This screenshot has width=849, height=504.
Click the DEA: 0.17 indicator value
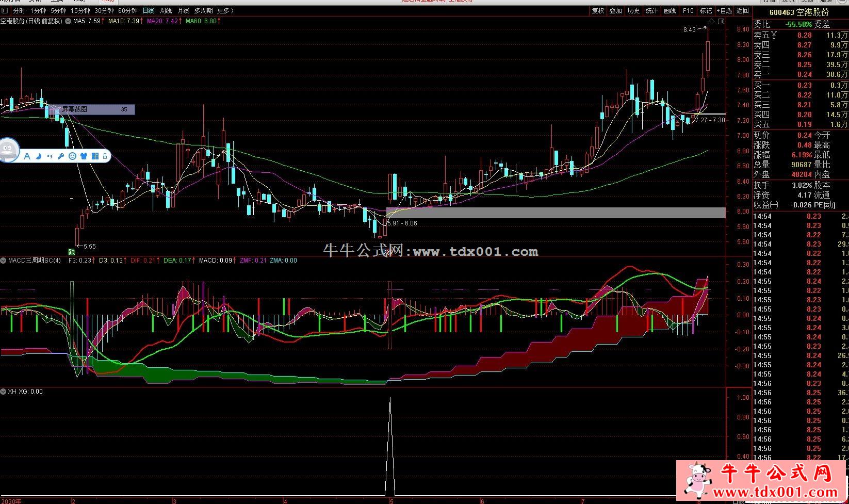[179, 261]
